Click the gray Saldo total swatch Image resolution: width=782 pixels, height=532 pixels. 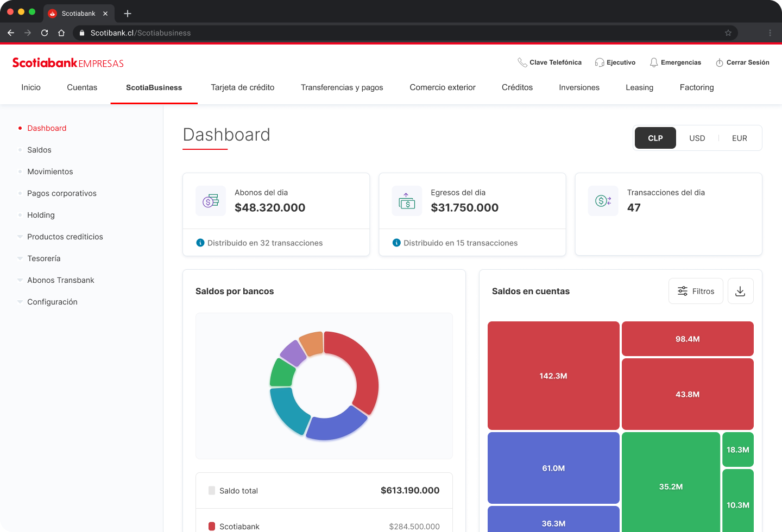[212, 490]
